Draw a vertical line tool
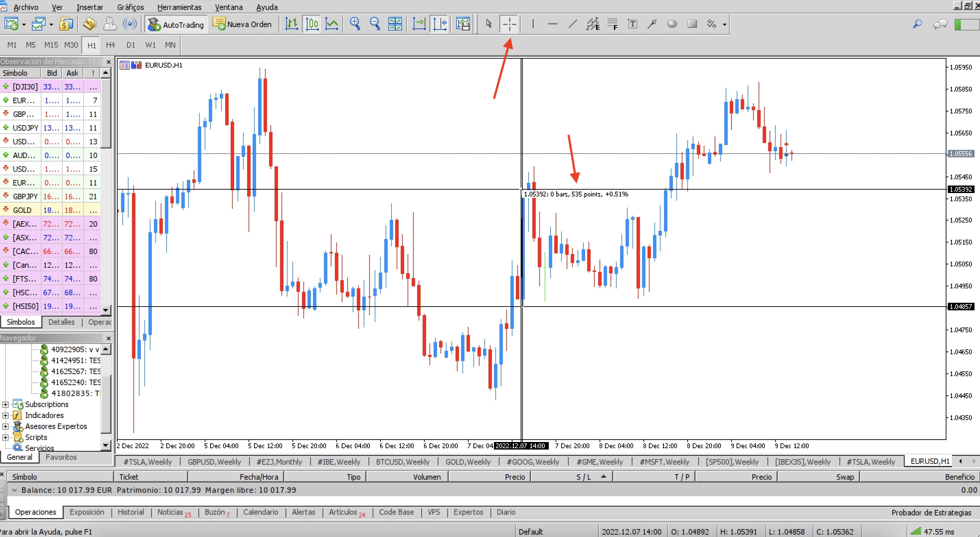980x537 pixels. [x=533, y=24]
